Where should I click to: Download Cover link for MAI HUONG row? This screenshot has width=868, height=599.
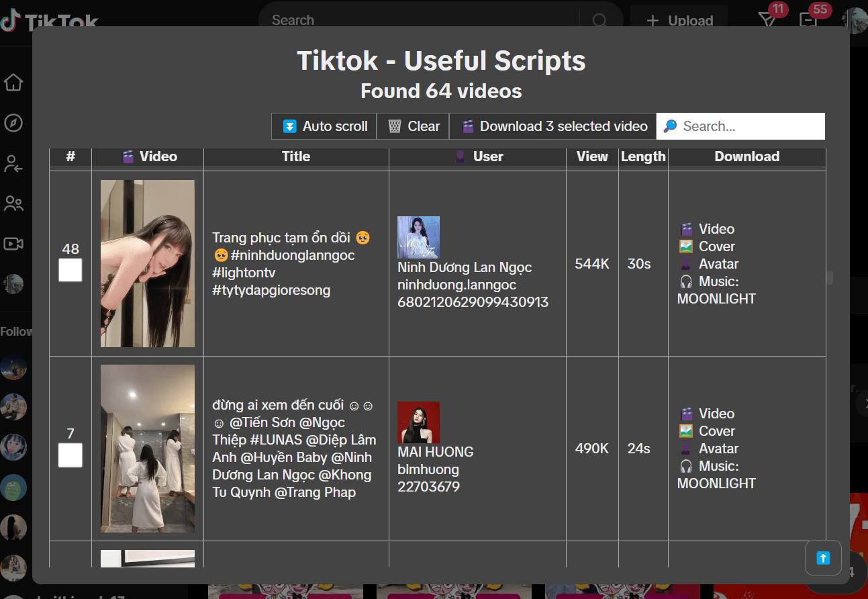[x=708, y=431]
